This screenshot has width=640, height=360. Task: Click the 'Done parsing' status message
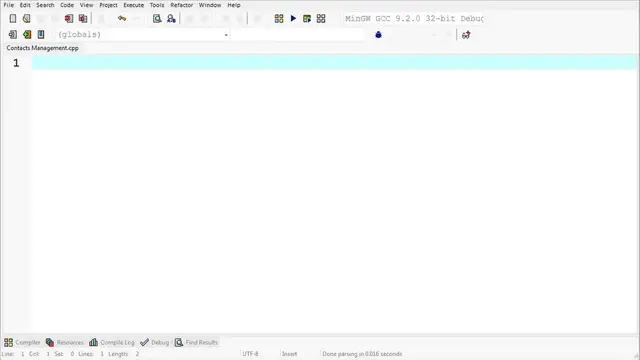coord(362,354)
